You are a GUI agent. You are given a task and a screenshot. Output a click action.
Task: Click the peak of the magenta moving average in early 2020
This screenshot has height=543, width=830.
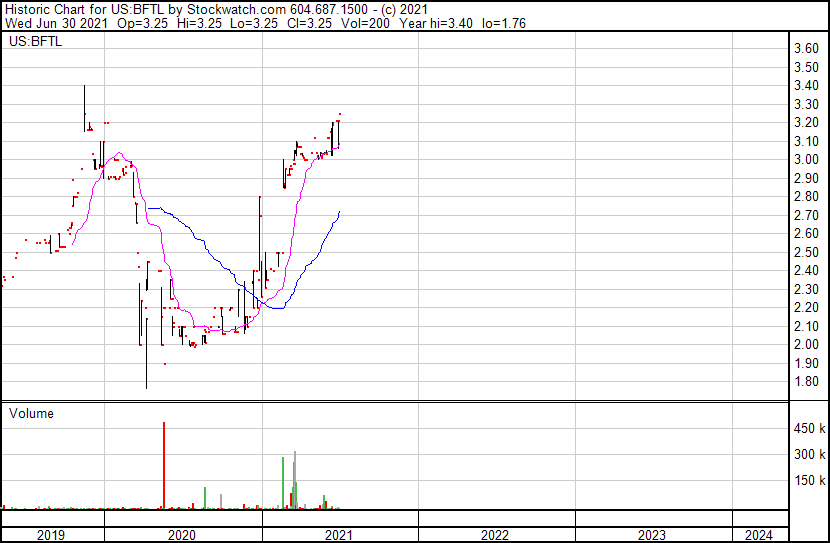click(119, 153)
